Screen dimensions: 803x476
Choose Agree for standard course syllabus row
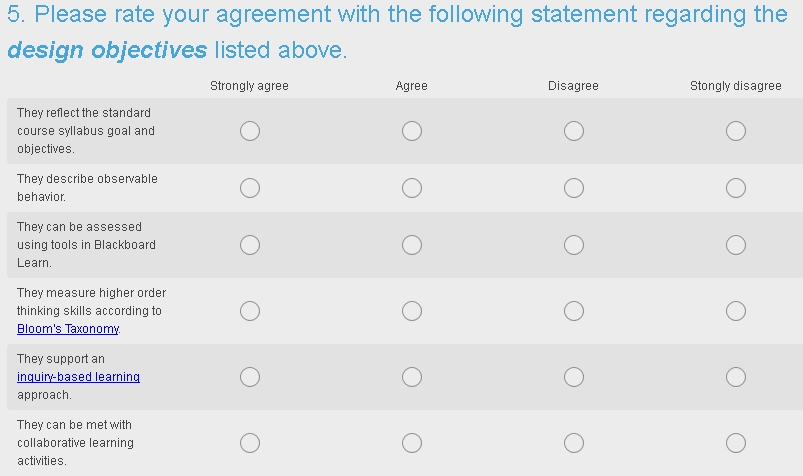(x=412, y=131)
